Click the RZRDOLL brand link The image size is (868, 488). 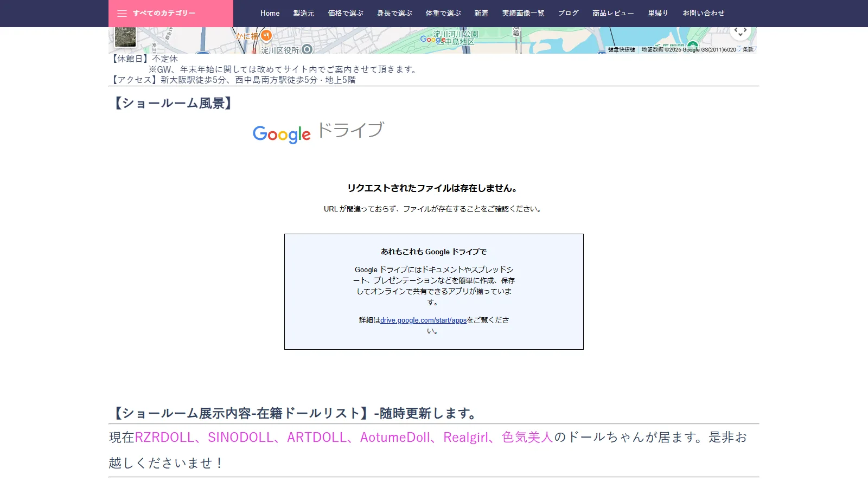click(x=164, y=437)
